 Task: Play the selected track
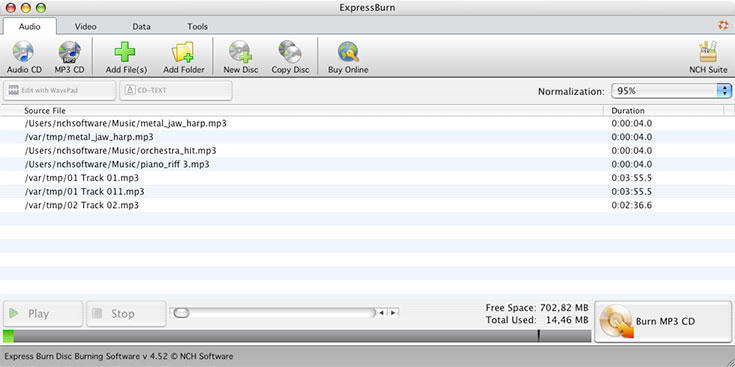click(43, 314)
